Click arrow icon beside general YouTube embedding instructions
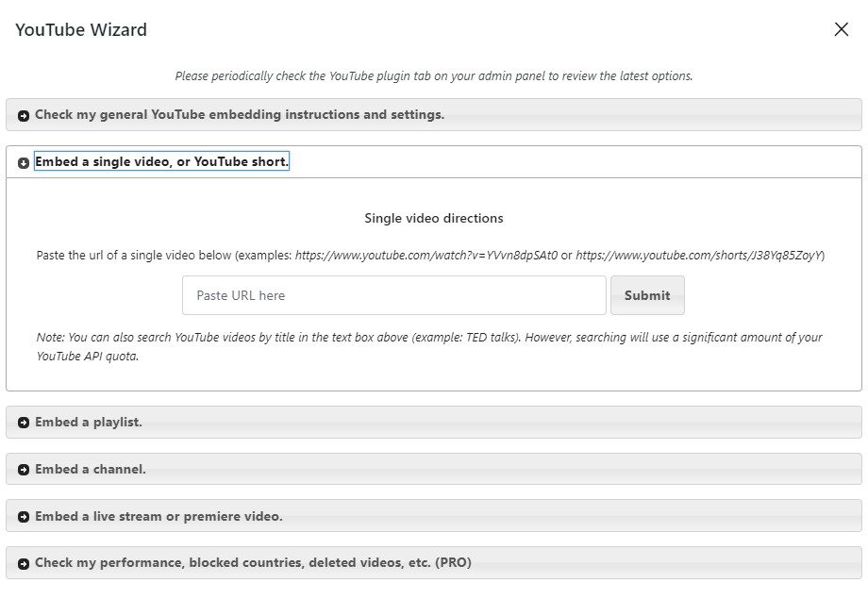 click(x=24, y=116)
